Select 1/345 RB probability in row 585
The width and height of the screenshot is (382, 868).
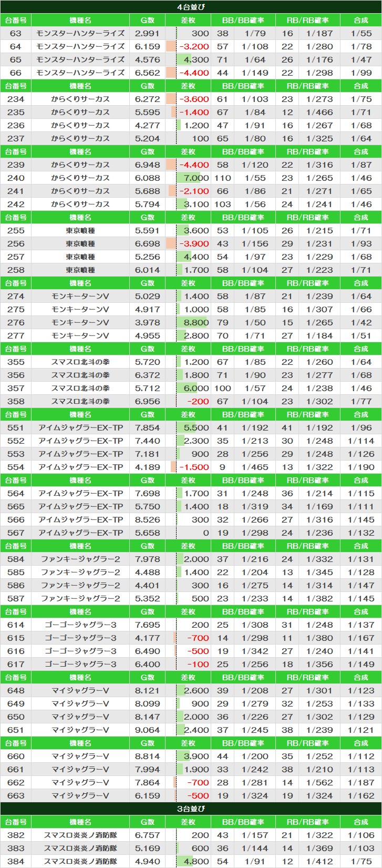(319, 572)
